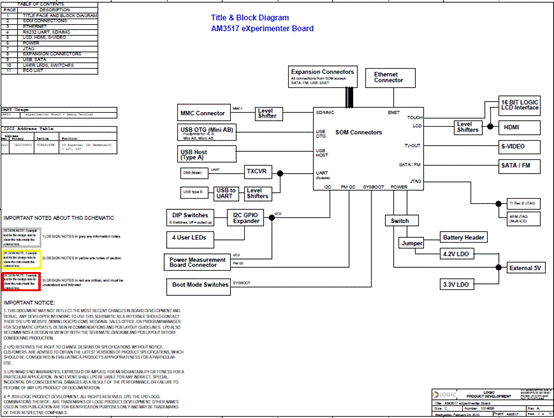Click the TOUCH pin label on SOM
The image size is (554, 418).
[414, 118]
